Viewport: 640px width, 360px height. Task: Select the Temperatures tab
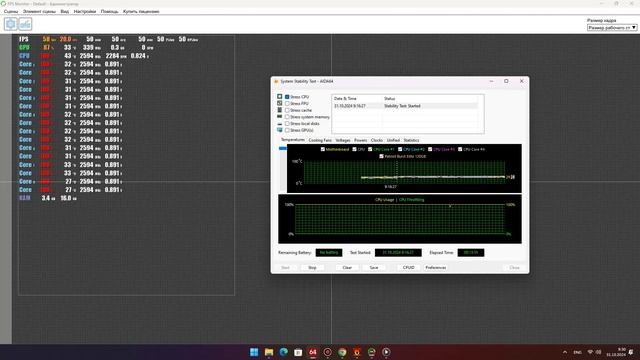[293, 140]
